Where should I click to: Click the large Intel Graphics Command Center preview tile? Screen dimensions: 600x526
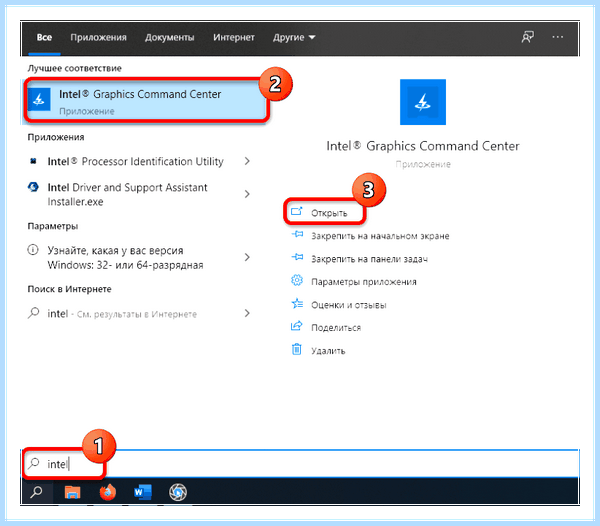(423, 102)
